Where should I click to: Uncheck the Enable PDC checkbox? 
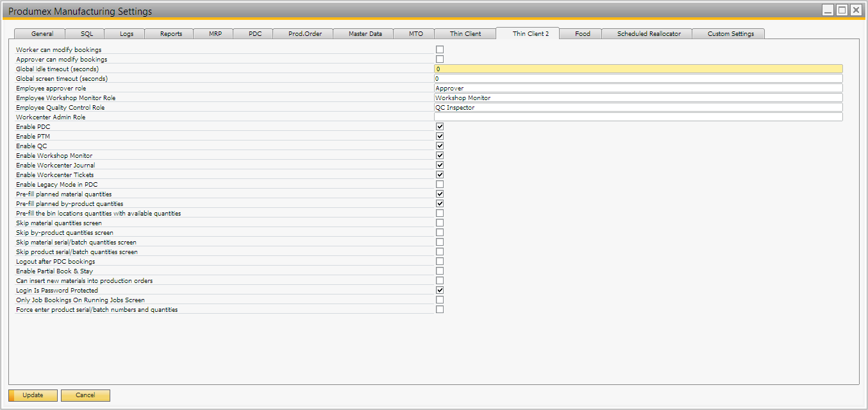(x=440, y=126)
